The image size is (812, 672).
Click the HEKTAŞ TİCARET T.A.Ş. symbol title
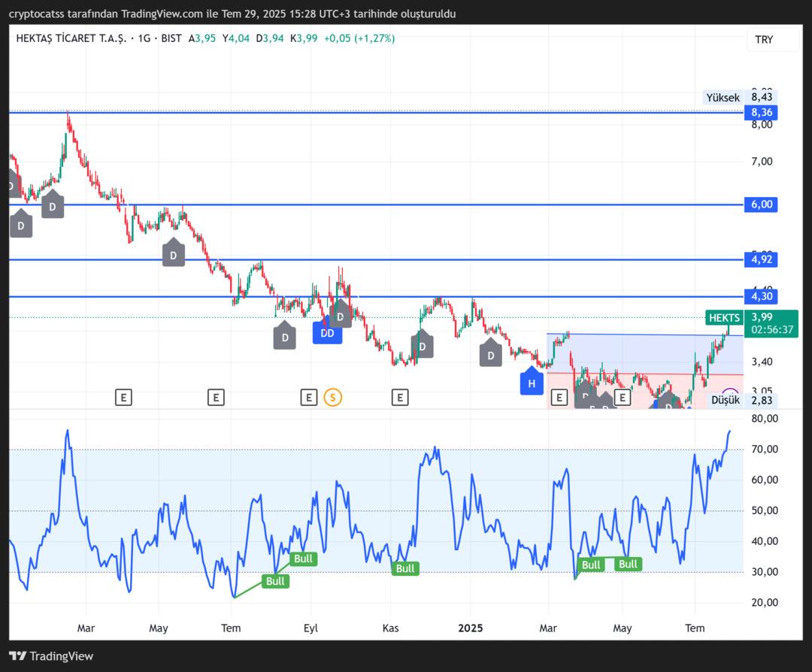(x=71, y=38)
